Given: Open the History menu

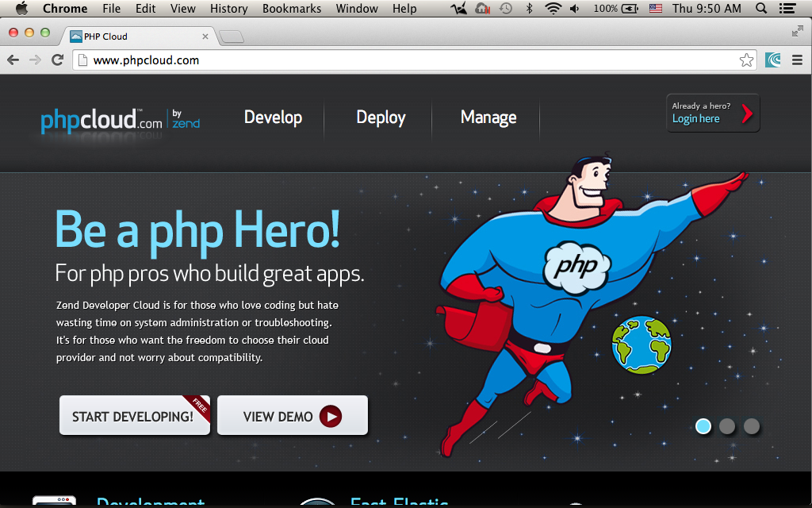Looking at the screenshot, I should (229, 8).
